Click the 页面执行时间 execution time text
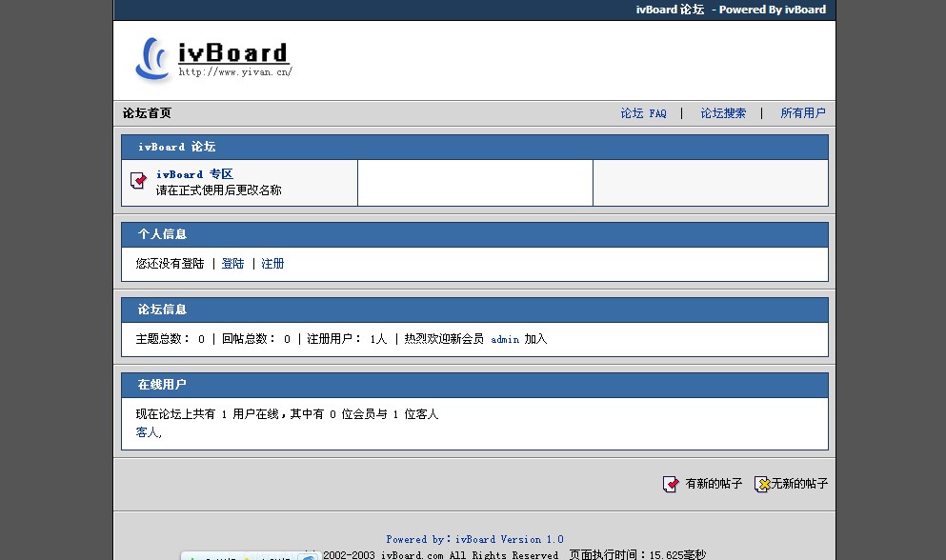This screenshot has height=560, width=946. [637, 554]
